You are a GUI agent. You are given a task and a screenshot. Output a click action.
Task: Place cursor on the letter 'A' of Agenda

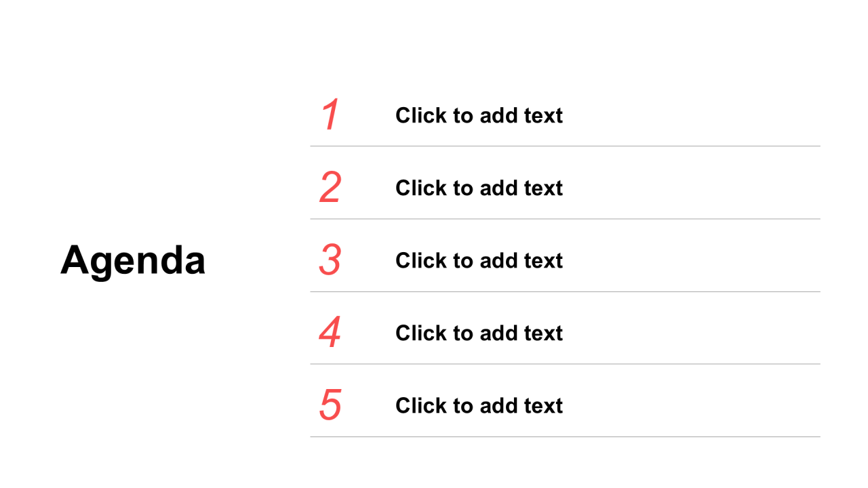[75, 260]
